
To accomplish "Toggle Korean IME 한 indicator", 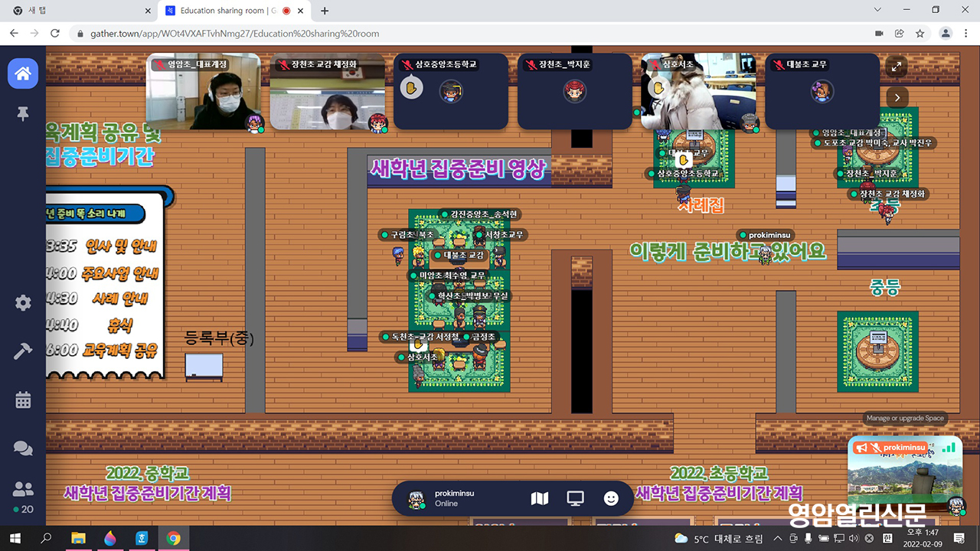I will (x=888, y=539).
